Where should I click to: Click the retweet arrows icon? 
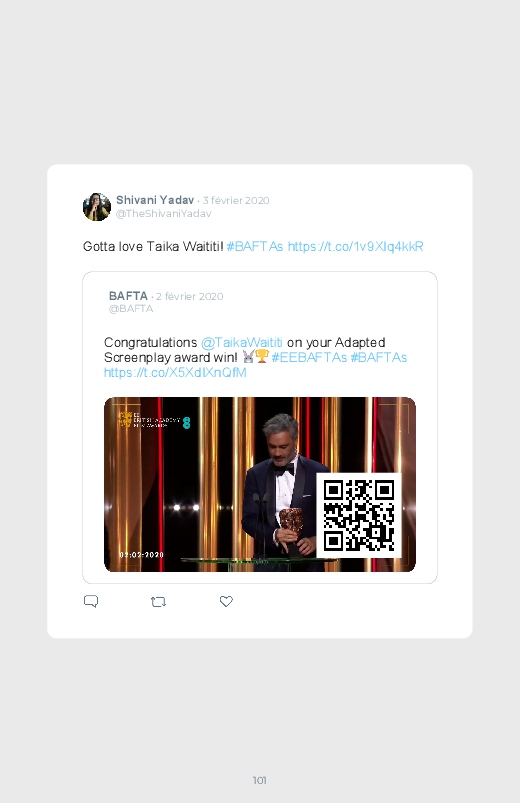pos(158,602)
